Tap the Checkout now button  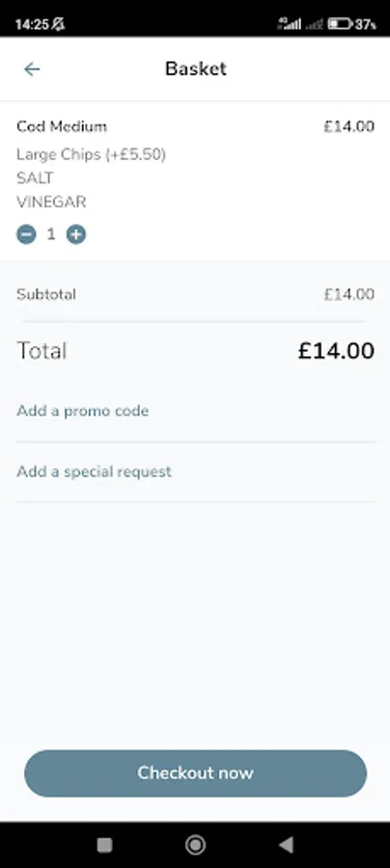(x=196, y=773)
